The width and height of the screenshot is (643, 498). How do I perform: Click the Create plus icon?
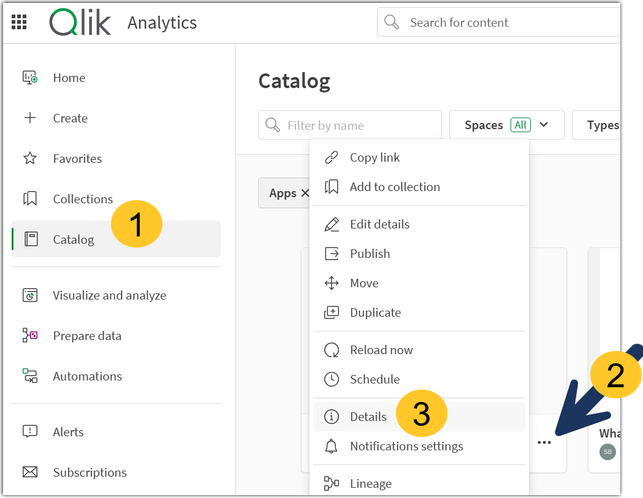click(30, 118)
